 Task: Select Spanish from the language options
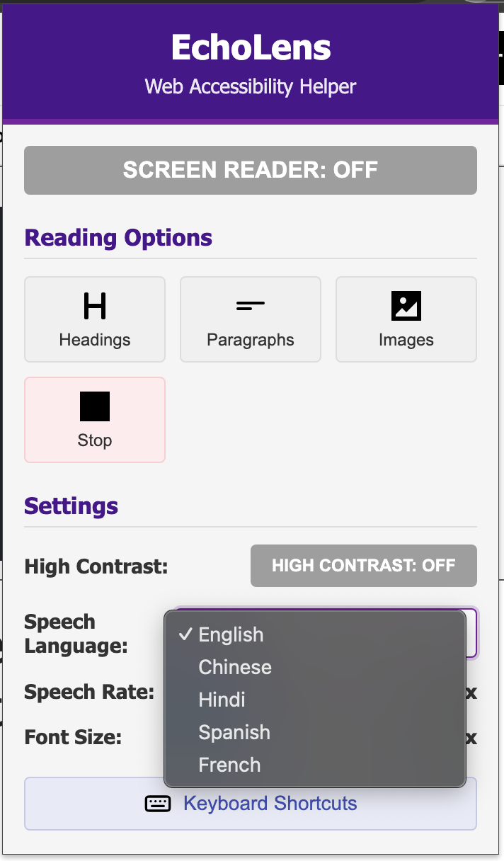(x=234, y=732)
